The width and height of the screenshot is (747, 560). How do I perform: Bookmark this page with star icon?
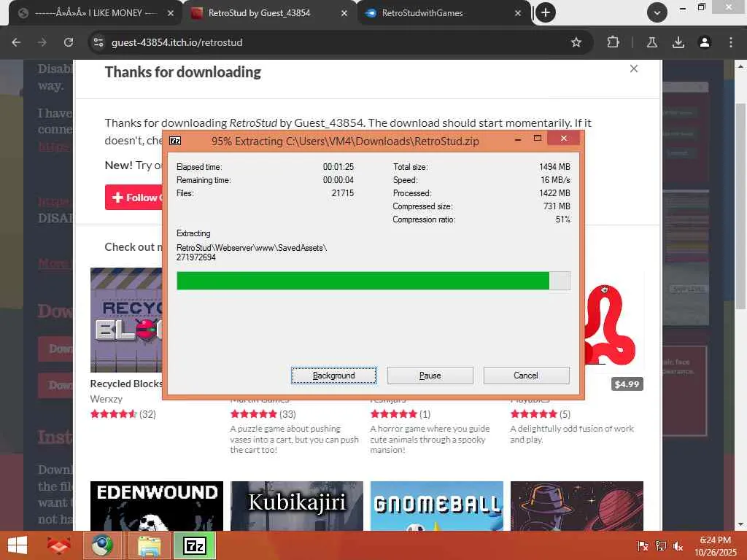click(576, 42)
